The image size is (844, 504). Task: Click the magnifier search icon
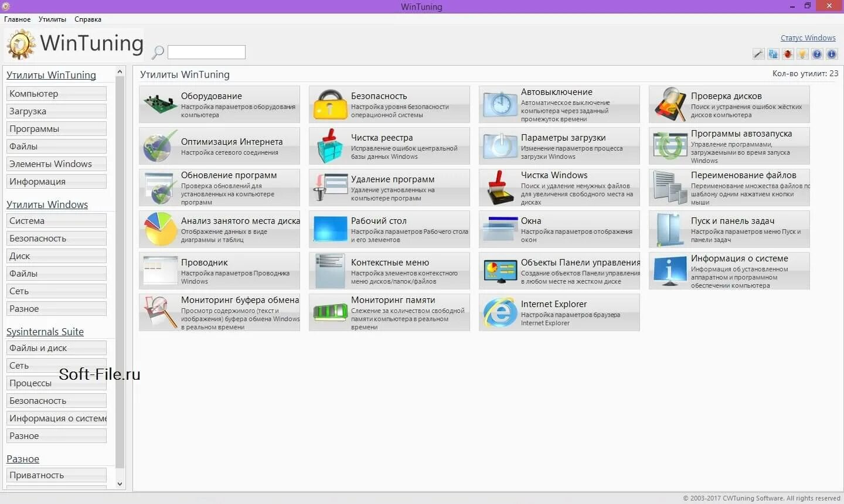coord(158,52)
